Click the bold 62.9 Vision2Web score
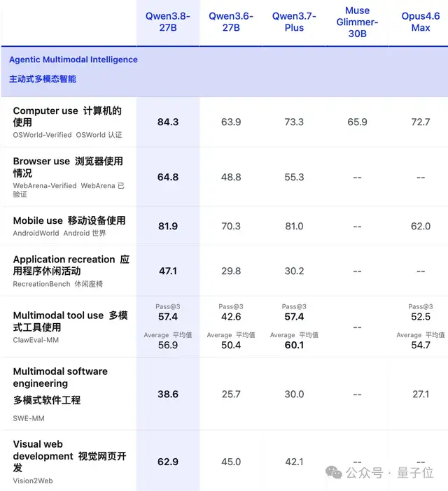 coord(168,462)
